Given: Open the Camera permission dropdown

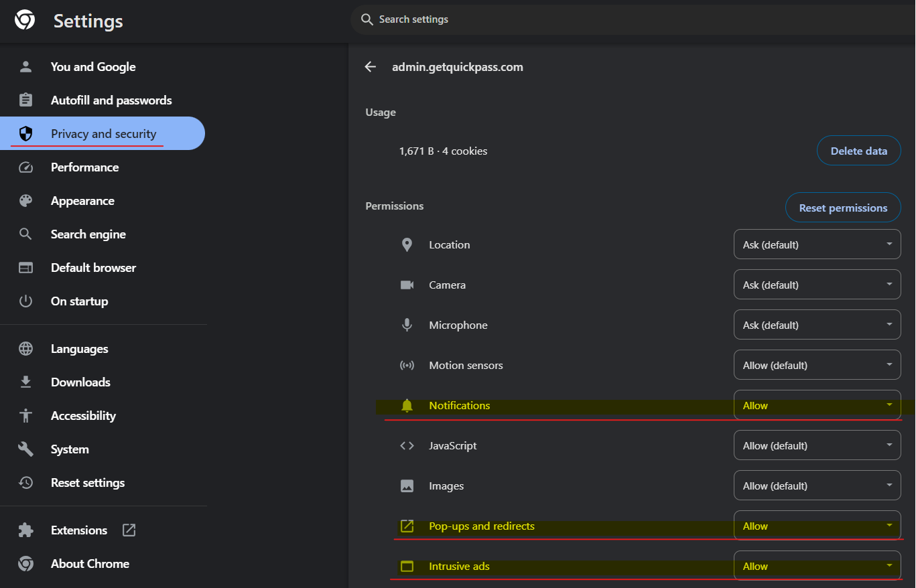Looking at the screenshot, I should click(x=817, y=285).
